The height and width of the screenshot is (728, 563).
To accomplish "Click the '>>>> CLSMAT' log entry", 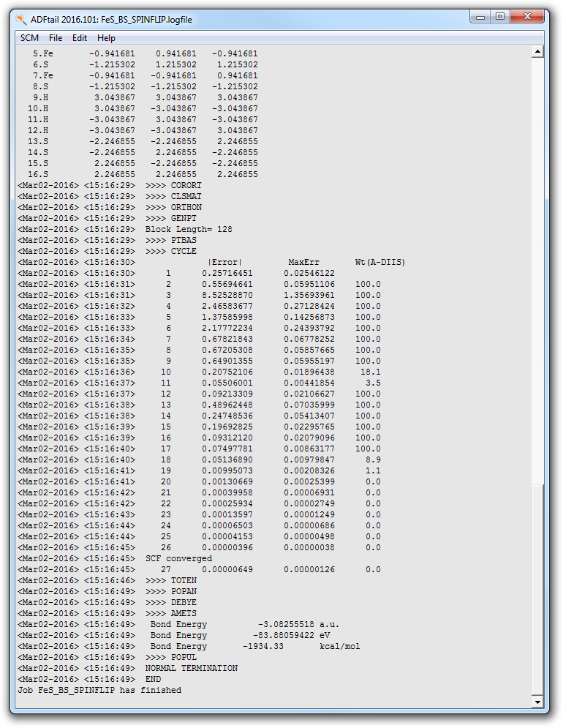I will [173, 196].
